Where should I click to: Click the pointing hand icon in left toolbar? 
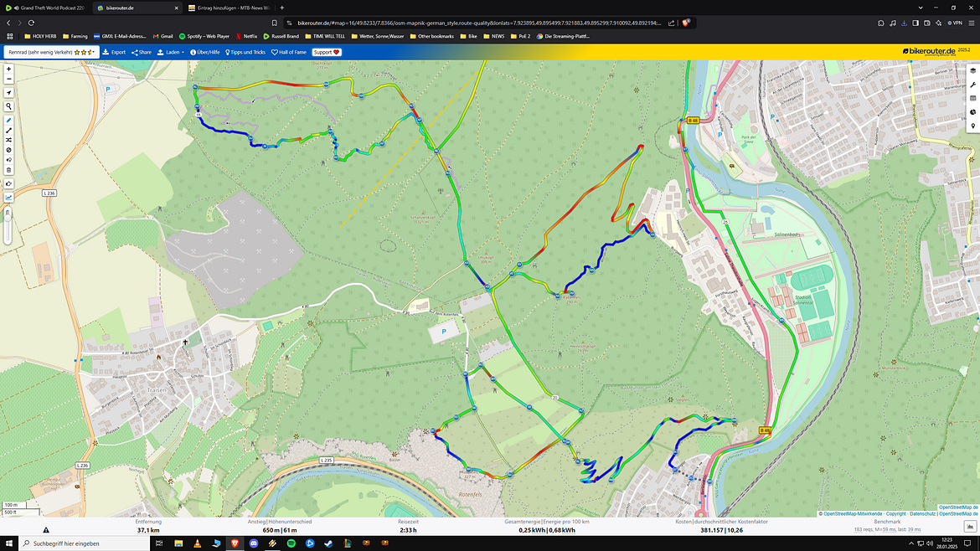coord(8,183)
